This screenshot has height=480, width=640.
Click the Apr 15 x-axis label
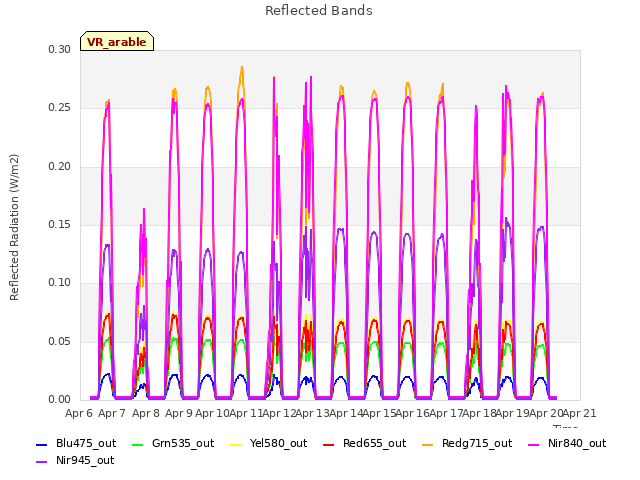point(380,414)
